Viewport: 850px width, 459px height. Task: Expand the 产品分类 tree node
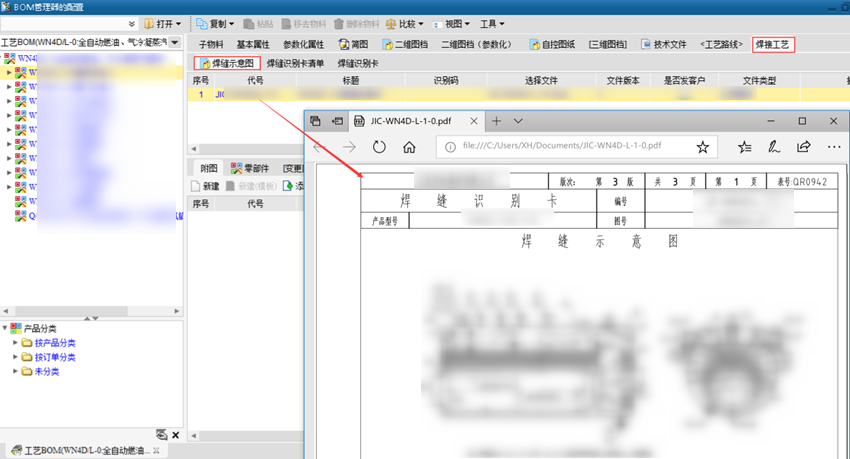(5, 328)
